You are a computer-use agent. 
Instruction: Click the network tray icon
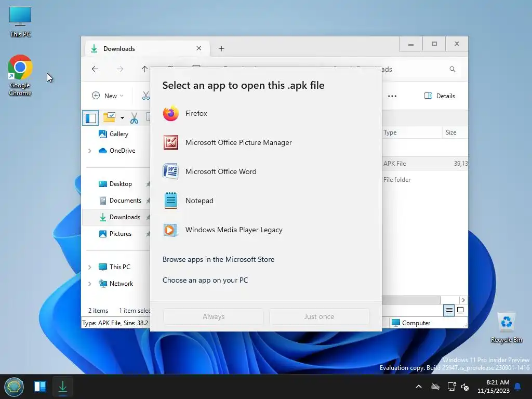coord(451,387)
